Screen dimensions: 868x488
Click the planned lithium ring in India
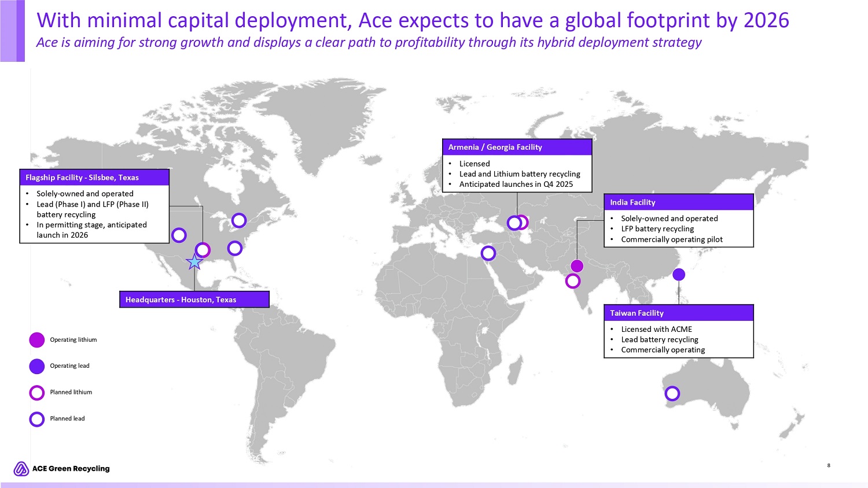pyautogui.click(x=573, y=281)
